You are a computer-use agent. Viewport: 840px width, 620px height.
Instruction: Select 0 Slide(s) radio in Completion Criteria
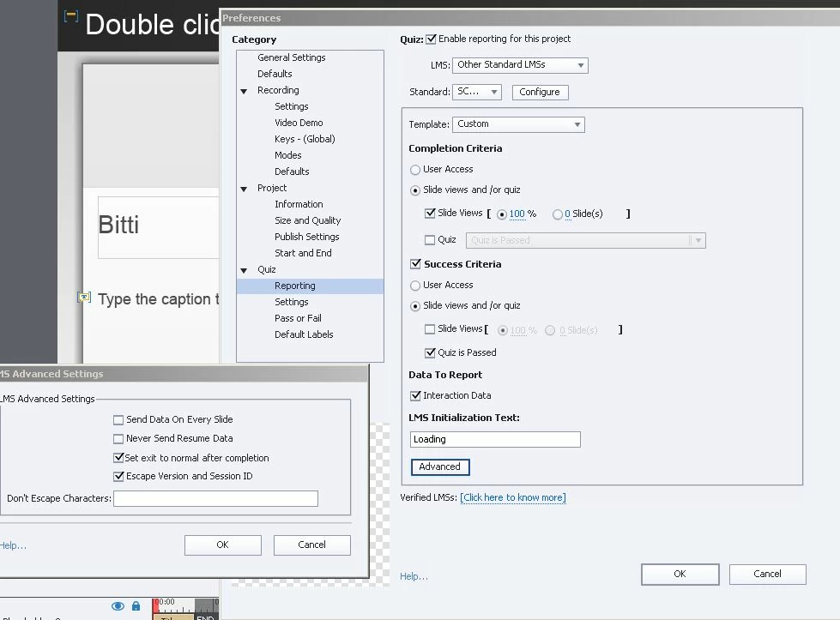(558, 214)
